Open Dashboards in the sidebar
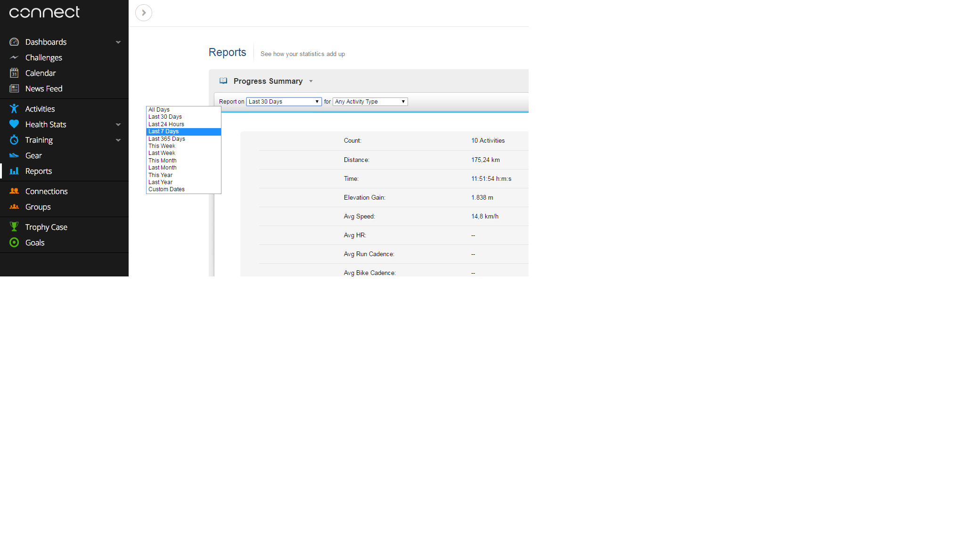 point(46,42)
